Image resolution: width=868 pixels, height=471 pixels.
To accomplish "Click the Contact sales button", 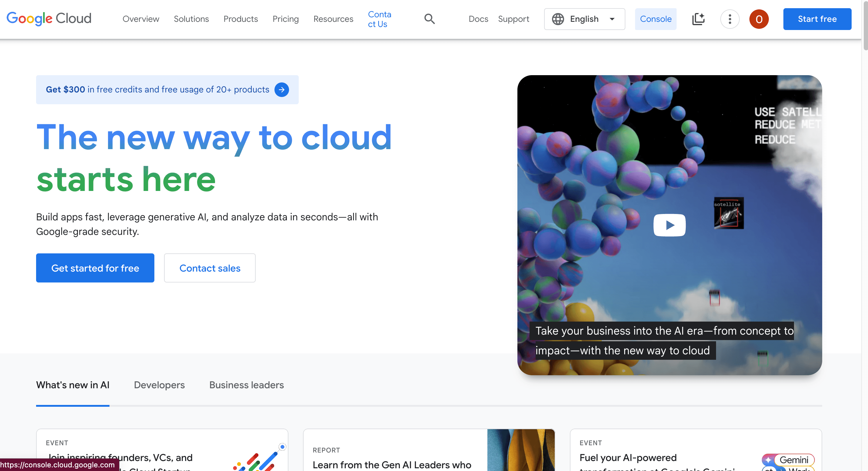I will pos(210,268).
